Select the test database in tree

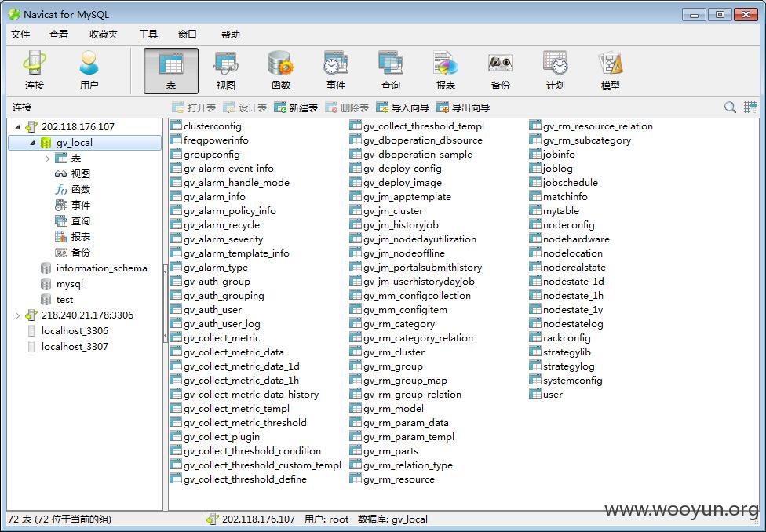pyautogui.click(x=57, y=300)
